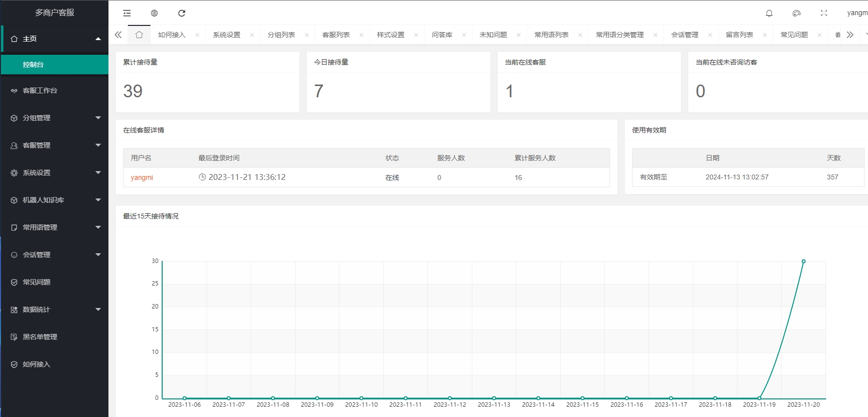
Task: Switch to the 常用语分类管理 tab
Action: (x=619, y=35)
